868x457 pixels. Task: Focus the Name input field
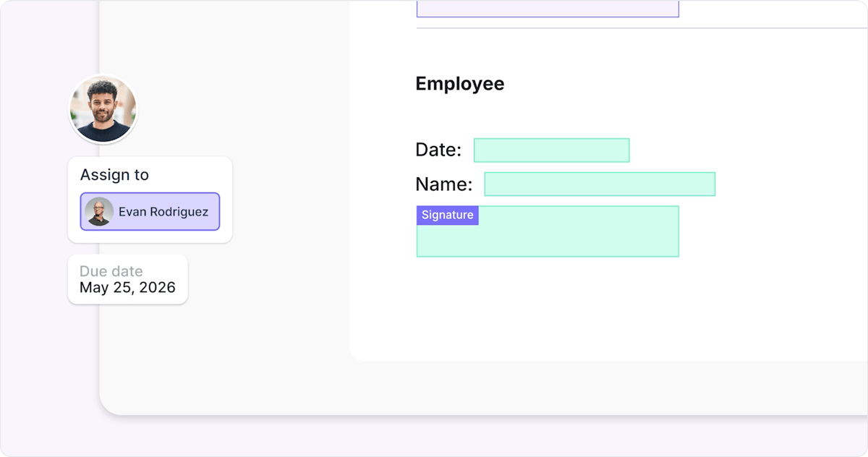tap(599, 184)
